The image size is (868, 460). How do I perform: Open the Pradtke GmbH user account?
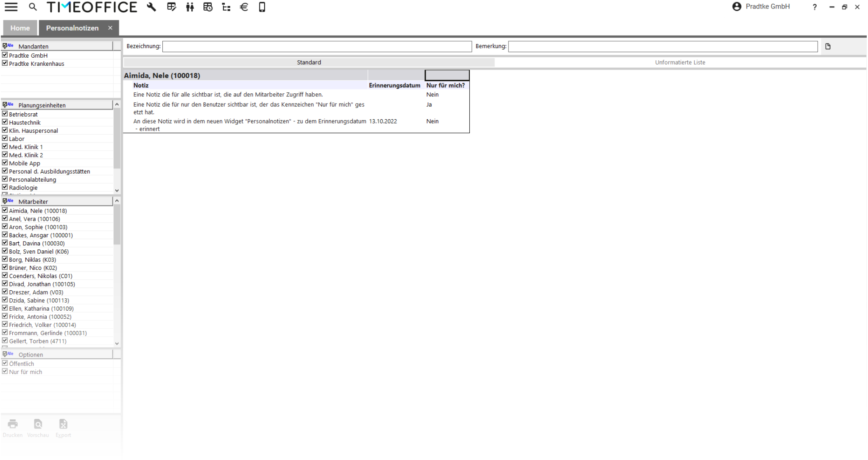761,7
